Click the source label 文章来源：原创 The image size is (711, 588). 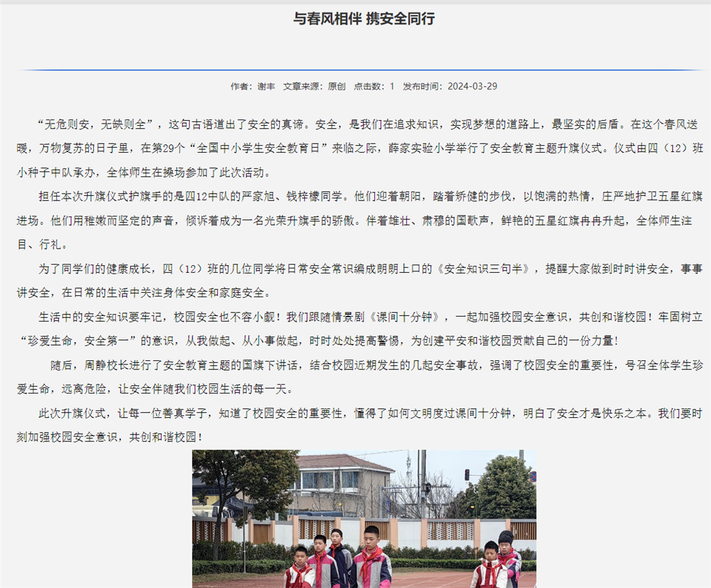pos(315,86)
